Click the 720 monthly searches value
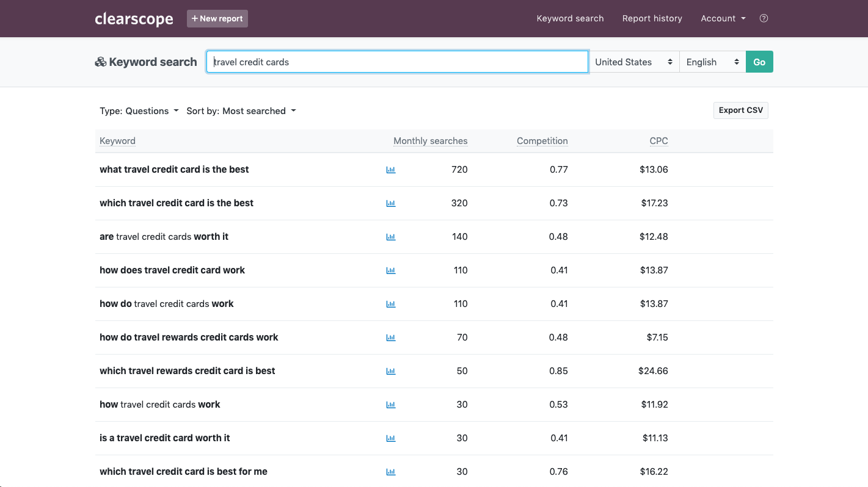Screen dimensions: 868x487 [x=459, y=170]
